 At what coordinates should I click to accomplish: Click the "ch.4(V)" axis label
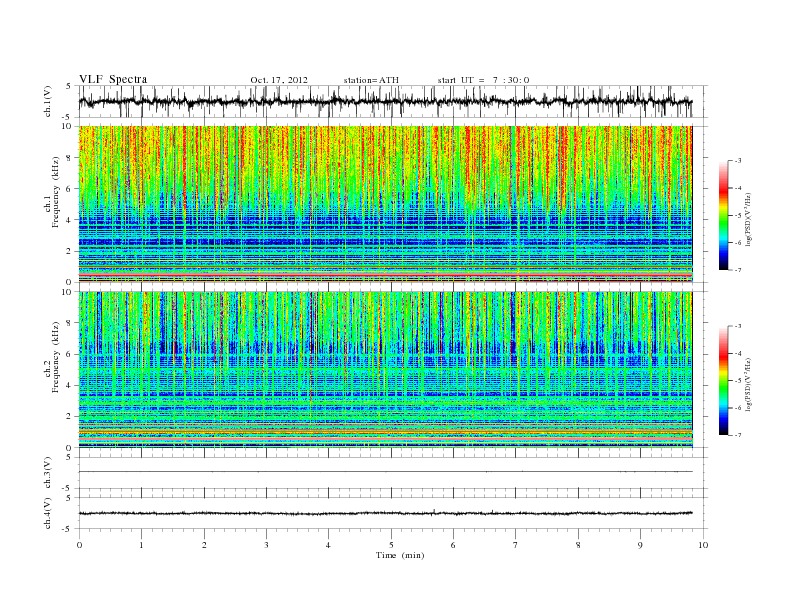click(48, 513)
